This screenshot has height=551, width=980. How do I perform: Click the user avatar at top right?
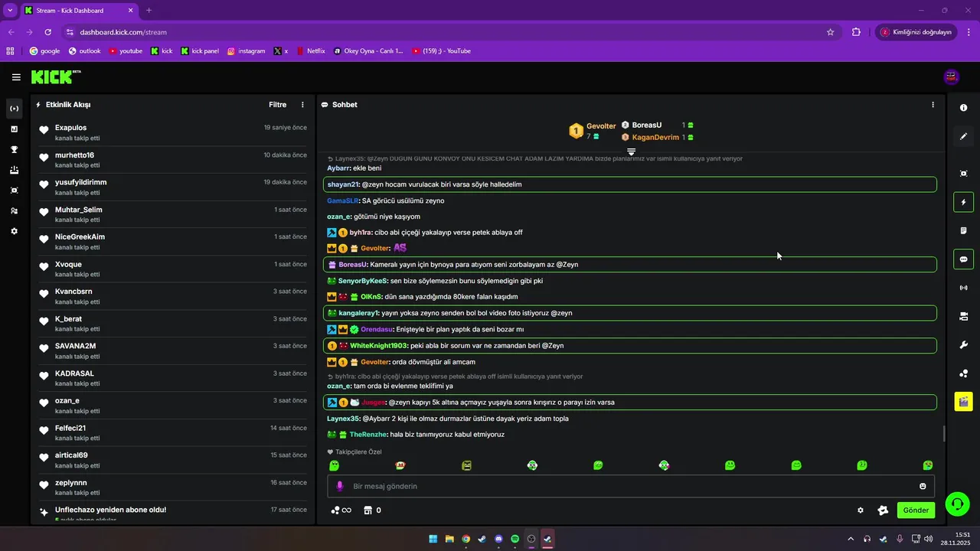952,77
